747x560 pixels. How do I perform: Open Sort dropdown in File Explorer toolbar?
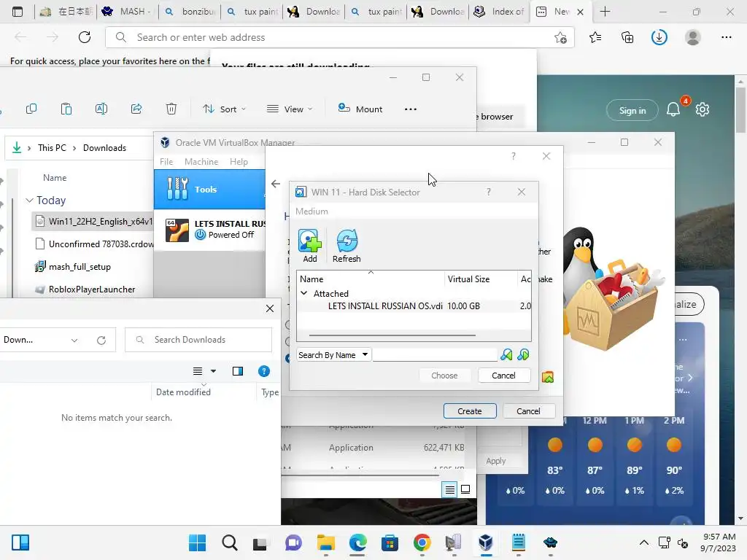click(x=225, y=109)
